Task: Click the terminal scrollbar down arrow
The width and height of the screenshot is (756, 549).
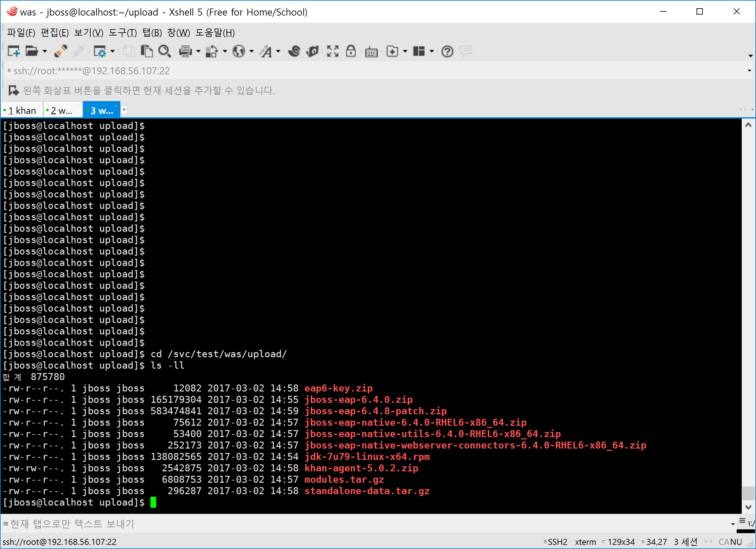Action: 748,507
